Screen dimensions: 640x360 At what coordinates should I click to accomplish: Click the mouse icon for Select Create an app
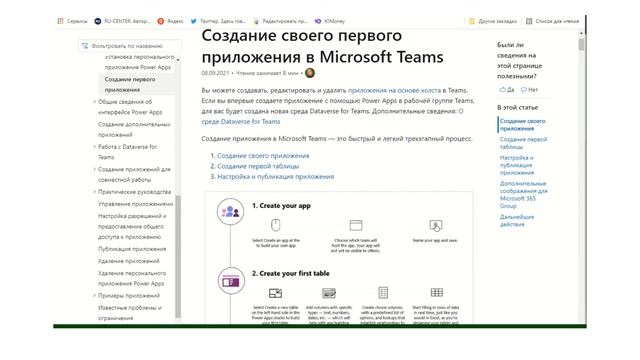276,224
